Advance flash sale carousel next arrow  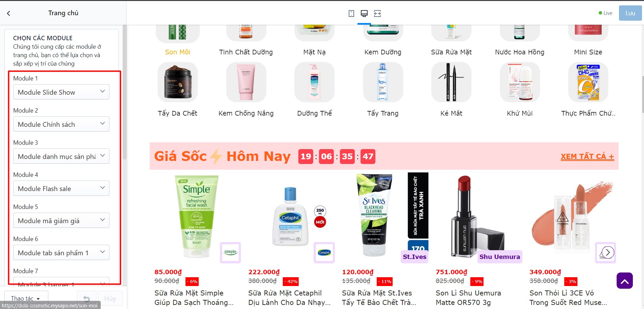608,252
